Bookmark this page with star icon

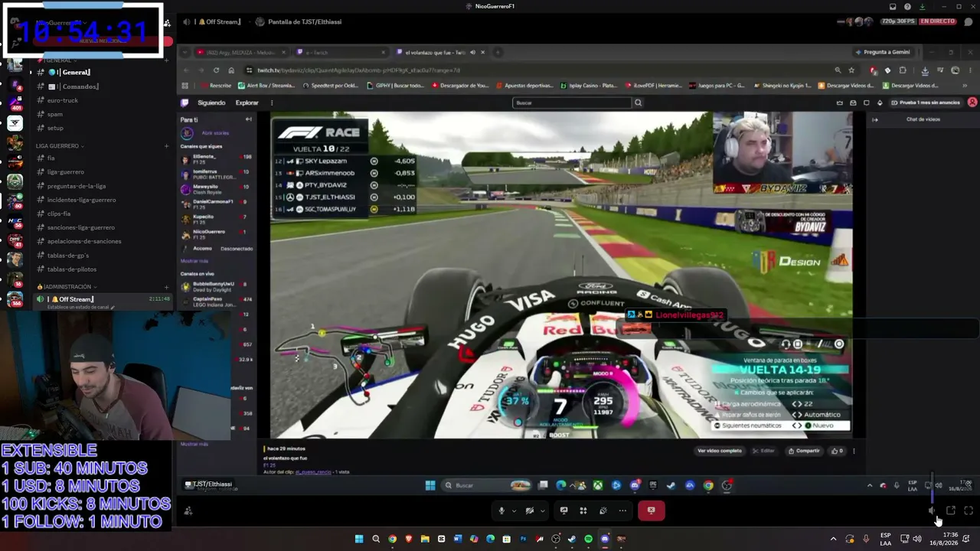[851, 70]
